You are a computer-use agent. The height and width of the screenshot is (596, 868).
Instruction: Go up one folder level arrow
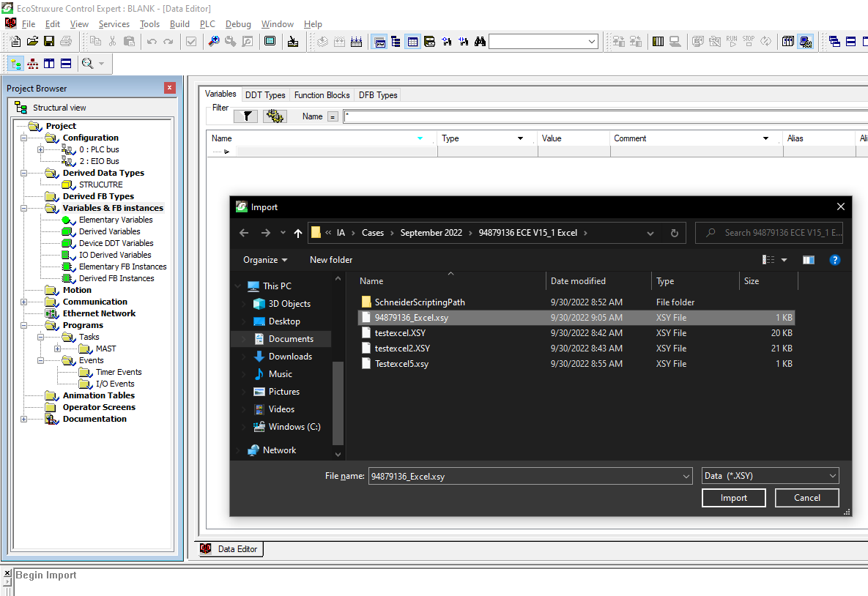click(x=298, y=233)
